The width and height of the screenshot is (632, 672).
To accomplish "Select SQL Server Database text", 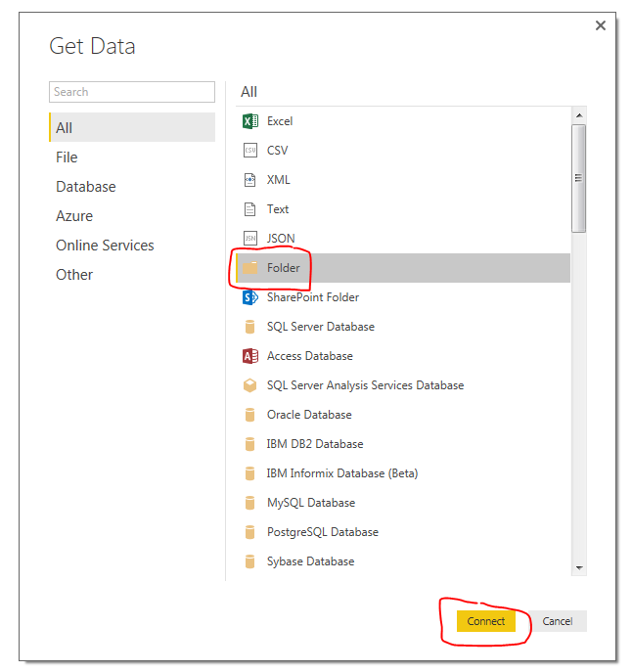I will [x=321, y=327].
